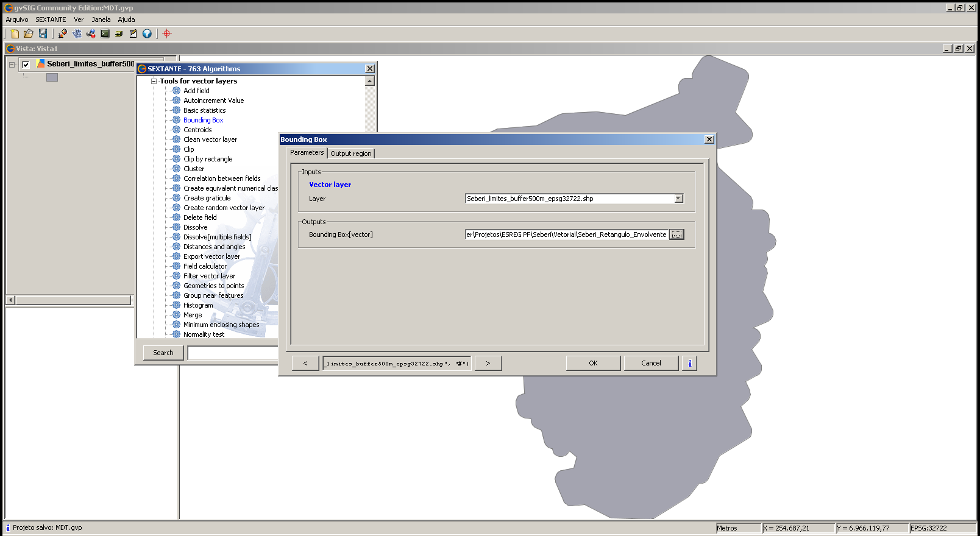The height and width of the screenshot is (536, 980).
Task: Select Dissolve in the algorithm tree
Action: (195, 227)
